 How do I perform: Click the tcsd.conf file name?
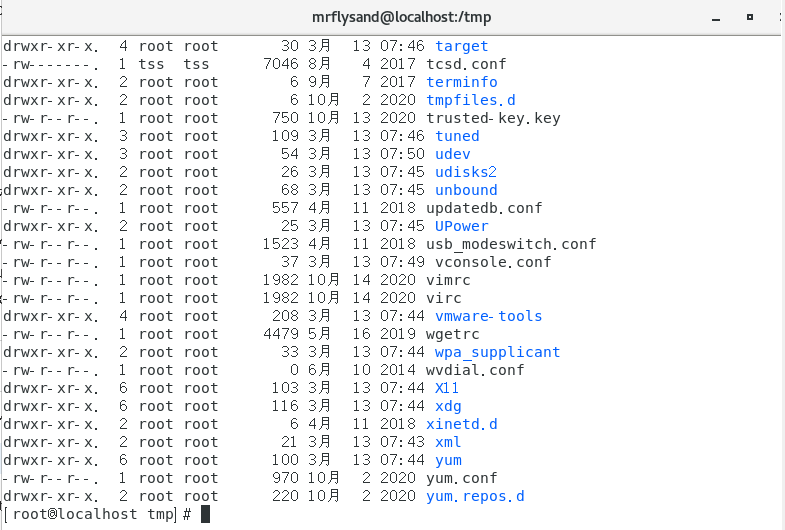[466, 64]
